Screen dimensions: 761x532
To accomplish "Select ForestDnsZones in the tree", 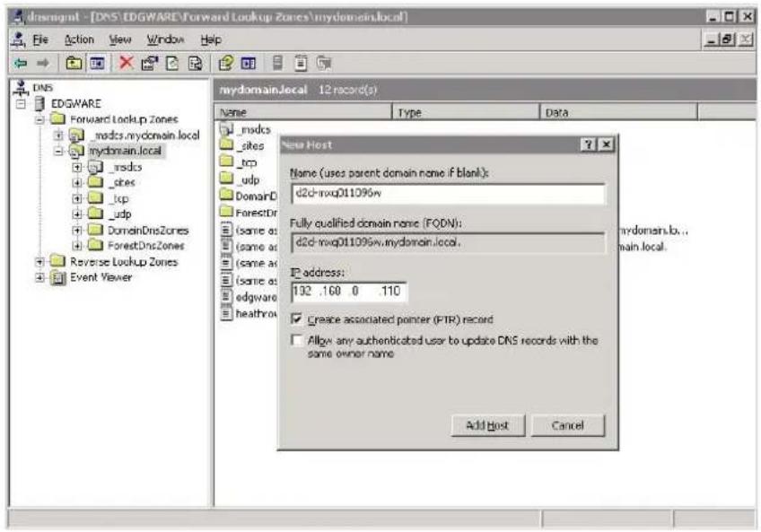I will pos(145,246).
